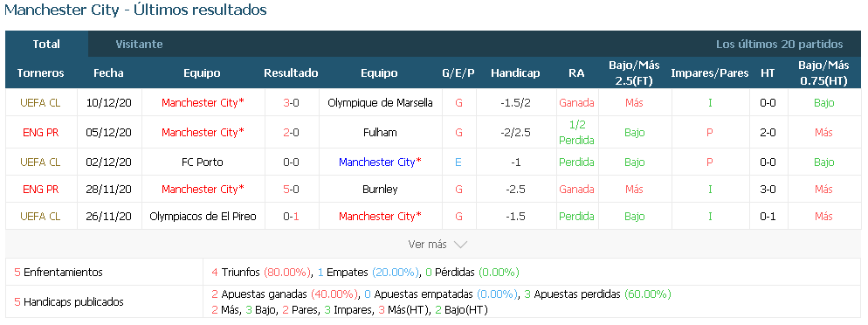Open the FC Porto team link
The height and width of the screenshot is (325, 868).
(x=202, y=162)
